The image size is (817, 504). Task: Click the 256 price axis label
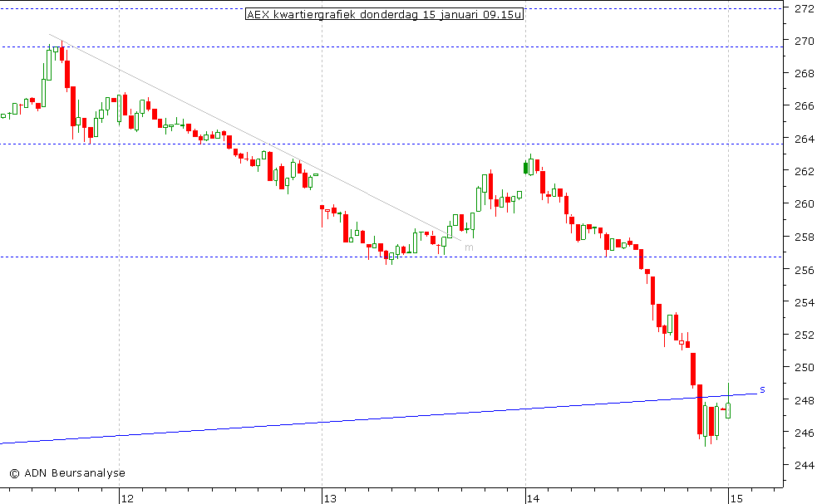click(x=804, y=270)
